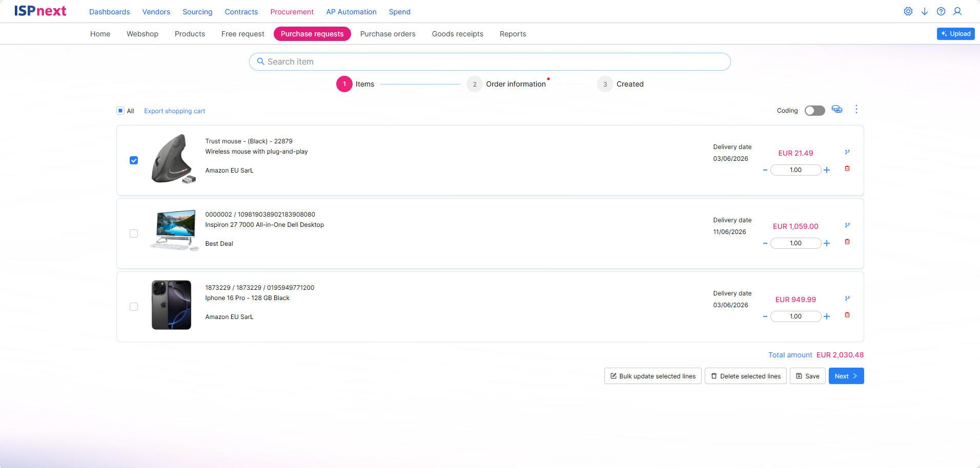Click step 1 Items in progress bar
This screenshot has height=468, width=980.
point(356,84)
